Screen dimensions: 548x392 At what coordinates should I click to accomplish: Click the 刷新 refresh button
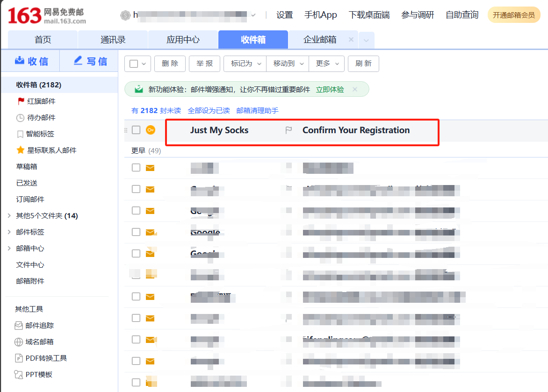363,64
